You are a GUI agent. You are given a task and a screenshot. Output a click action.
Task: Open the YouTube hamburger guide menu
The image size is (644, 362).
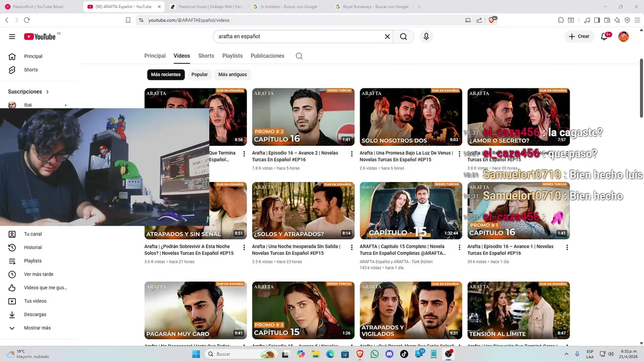(x=12, y=36)
